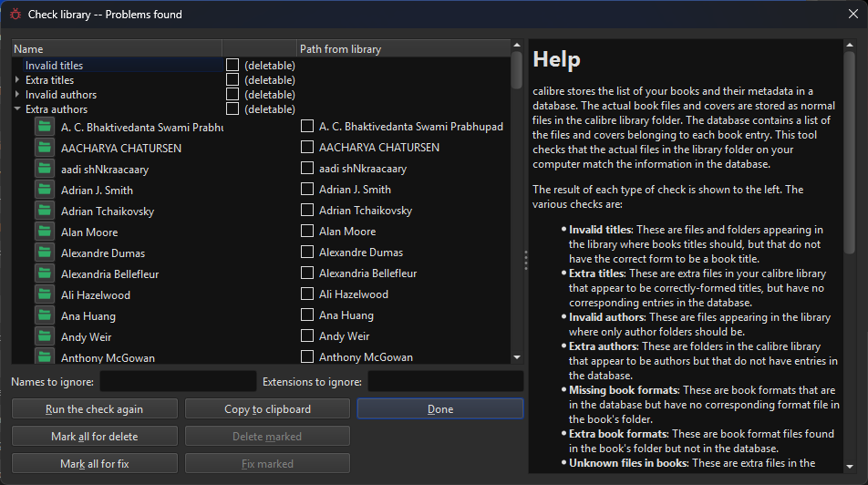This screenshot has width=868, height=485.
Task: Check the Anthony McGowan path checkbox
Action: pos(307,356)
